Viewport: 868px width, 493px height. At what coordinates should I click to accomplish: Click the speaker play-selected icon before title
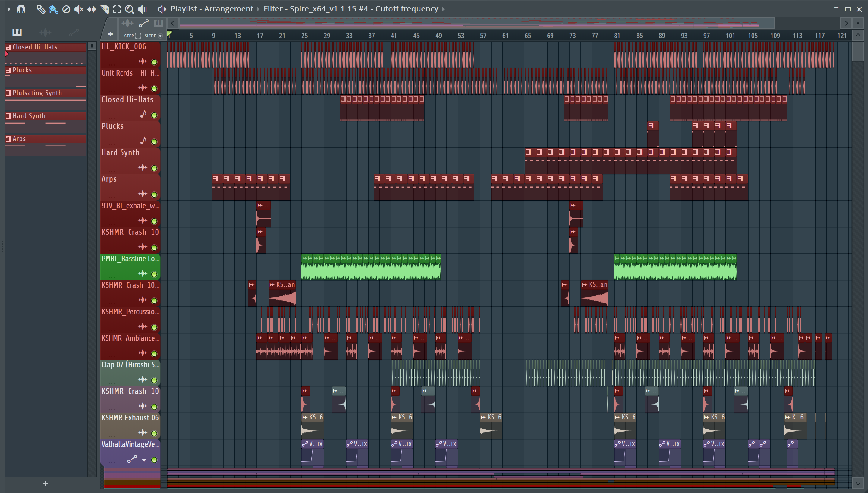coord(162,9)
